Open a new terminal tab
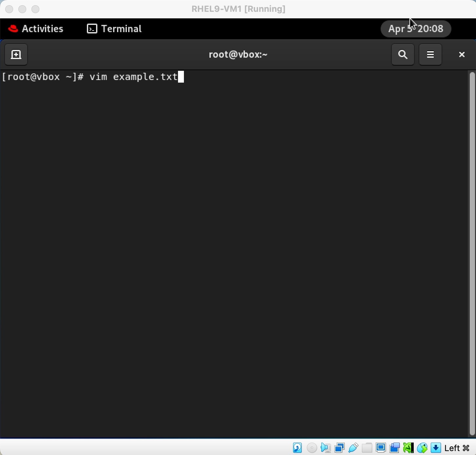The image size is (476, 455). pyautogui.click(x=16, y=54)
